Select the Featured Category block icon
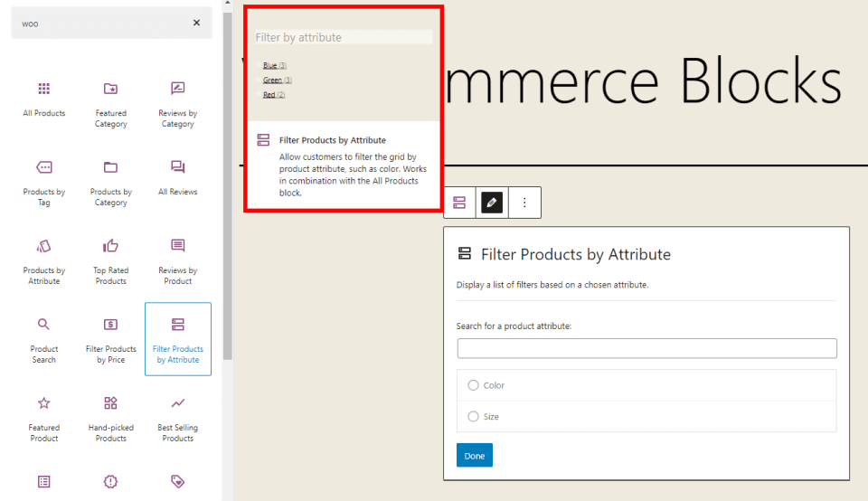868x501 pixels. pos(110,89)
